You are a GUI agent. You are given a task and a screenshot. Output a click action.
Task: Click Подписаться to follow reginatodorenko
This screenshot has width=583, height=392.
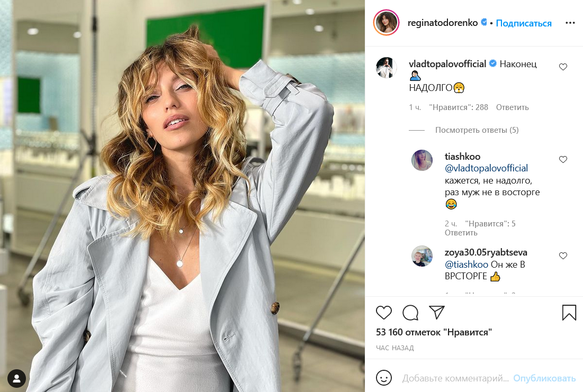pos(524,23)
